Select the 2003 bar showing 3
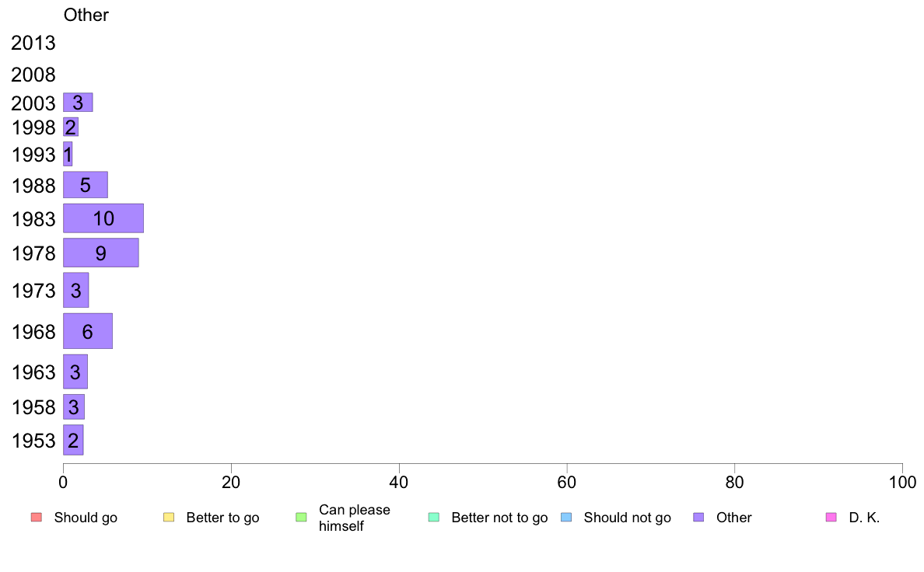The image size is (924, 572). point(78,103)
